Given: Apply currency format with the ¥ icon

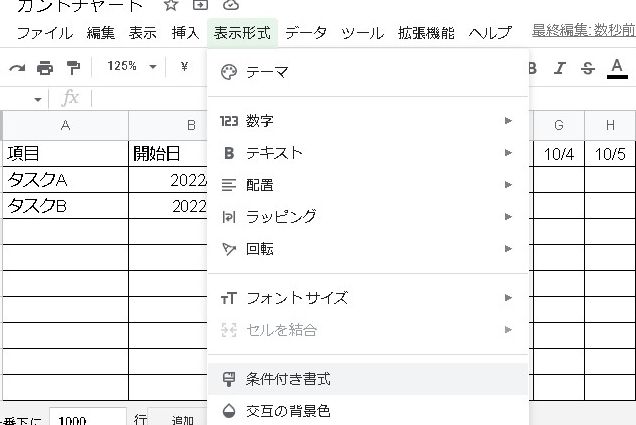Looking at the screenshot, I should point(185,67).
